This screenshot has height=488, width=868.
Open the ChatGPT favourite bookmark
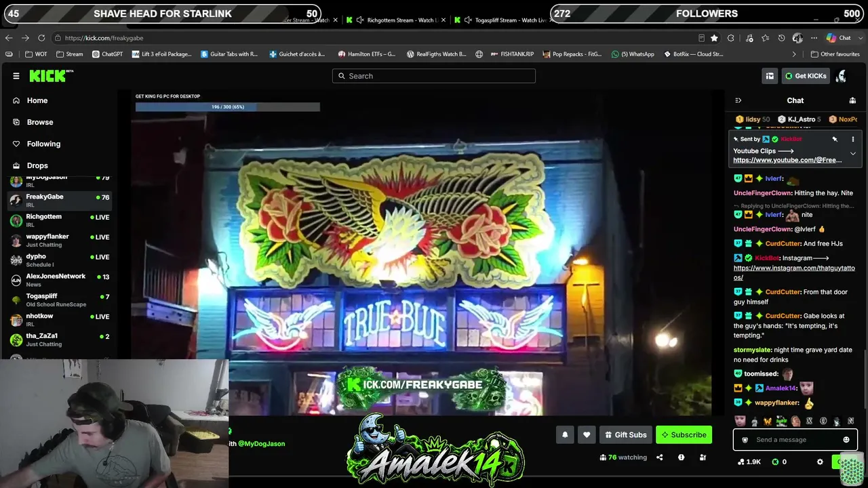pyautogui.click(x=107, y=54)
